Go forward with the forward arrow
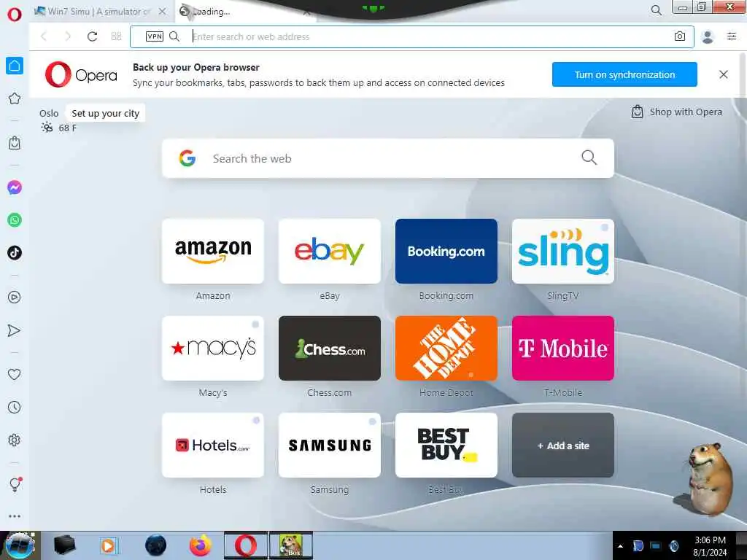The height and width of the screenshot is (560, 747). tap(68, 36)
